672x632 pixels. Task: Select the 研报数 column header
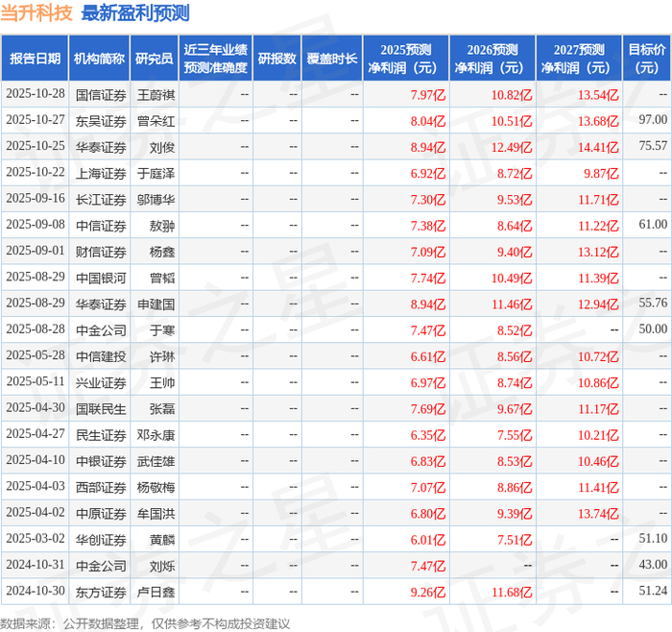(x=276, y=59)
